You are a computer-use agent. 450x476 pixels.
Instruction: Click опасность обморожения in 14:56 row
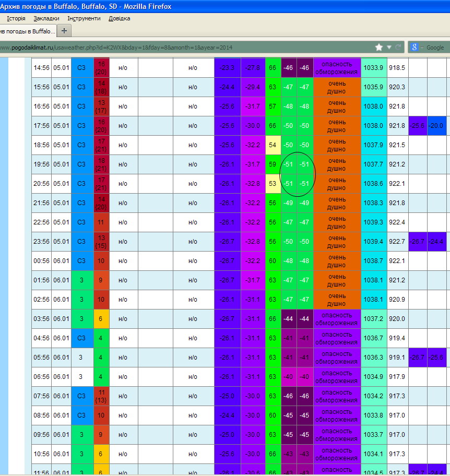tap(337, 68)
